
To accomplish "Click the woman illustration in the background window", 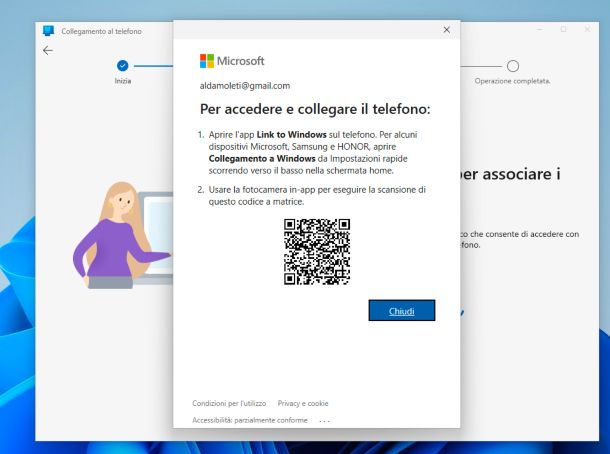I will point(121,235).
